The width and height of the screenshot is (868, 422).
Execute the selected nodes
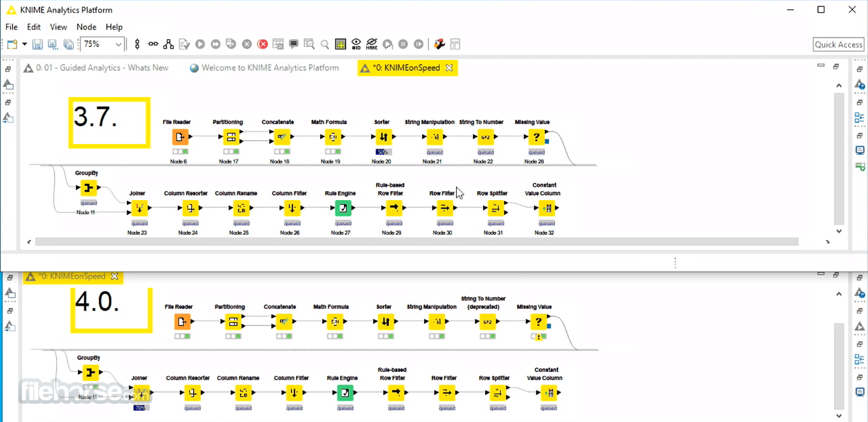(200, 44)
